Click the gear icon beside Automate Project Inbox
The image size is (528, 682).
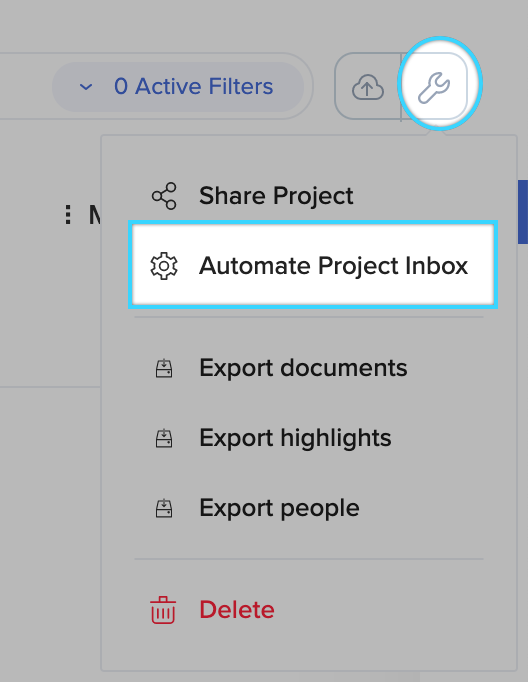click(164, 265)
